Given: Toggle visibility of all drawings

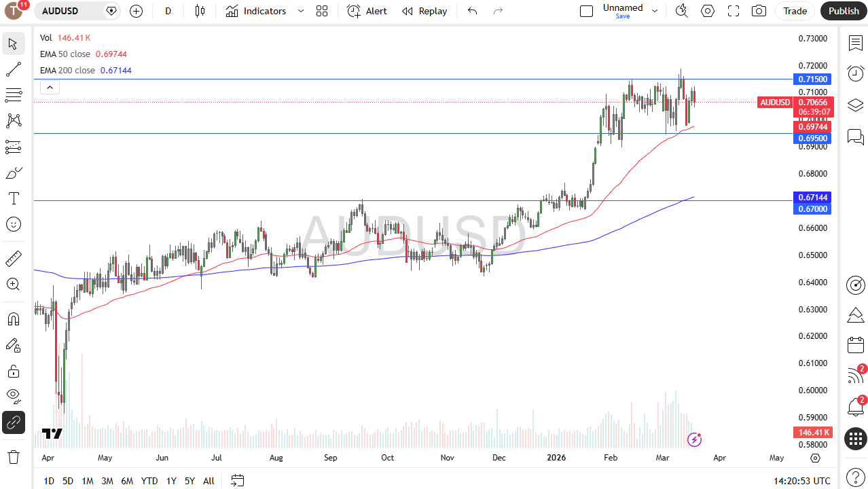Looking at the screenshot, I should 14,396.
